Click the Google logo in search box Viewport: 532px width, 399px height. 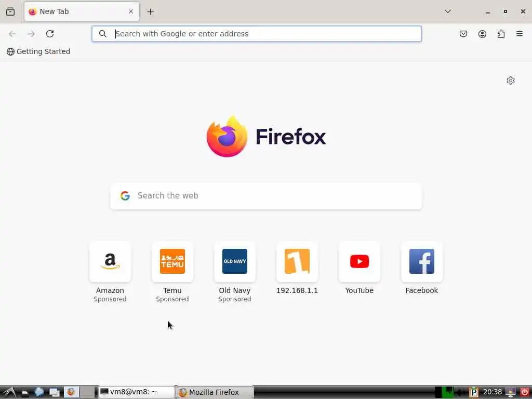(125, 196)
